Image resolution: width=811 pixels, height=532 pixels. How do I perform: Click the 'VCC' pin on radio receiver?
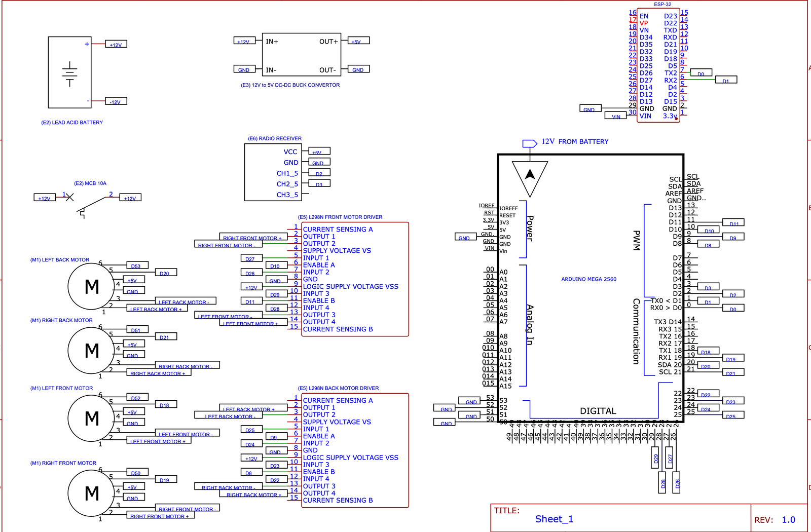point(290,151)
